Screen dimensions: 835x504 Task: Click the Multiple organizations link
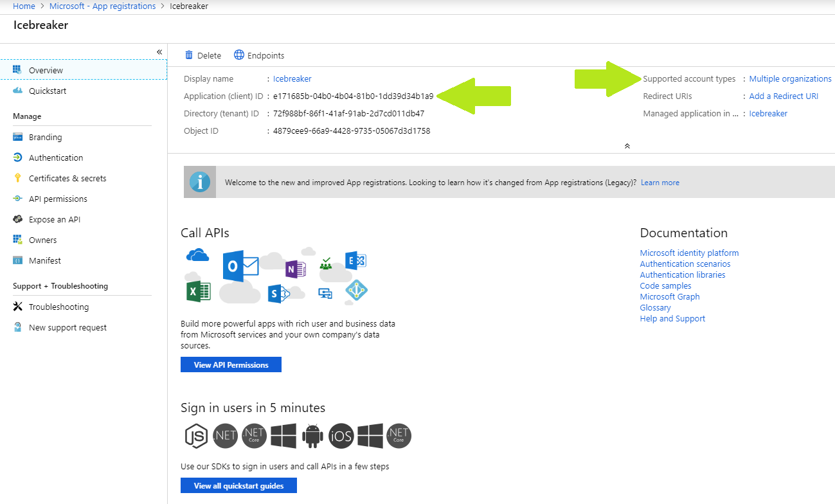click(790, 78)
